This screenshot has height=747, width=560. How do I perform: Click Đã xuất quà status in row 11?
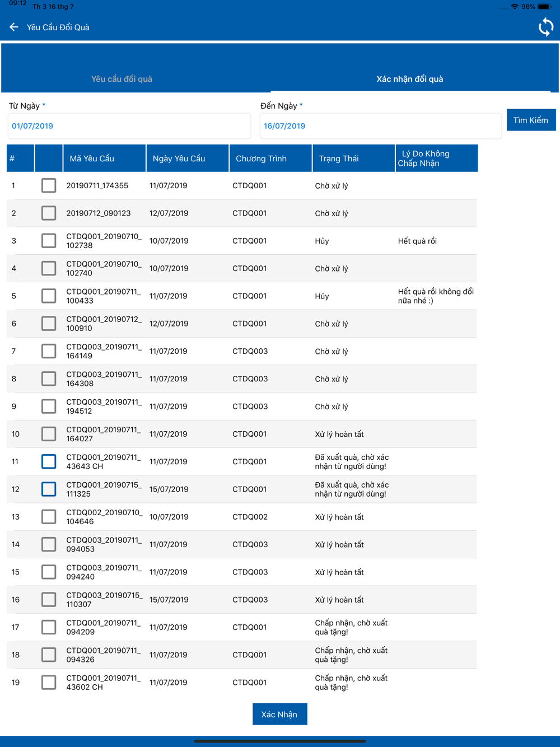click(352, 461)
